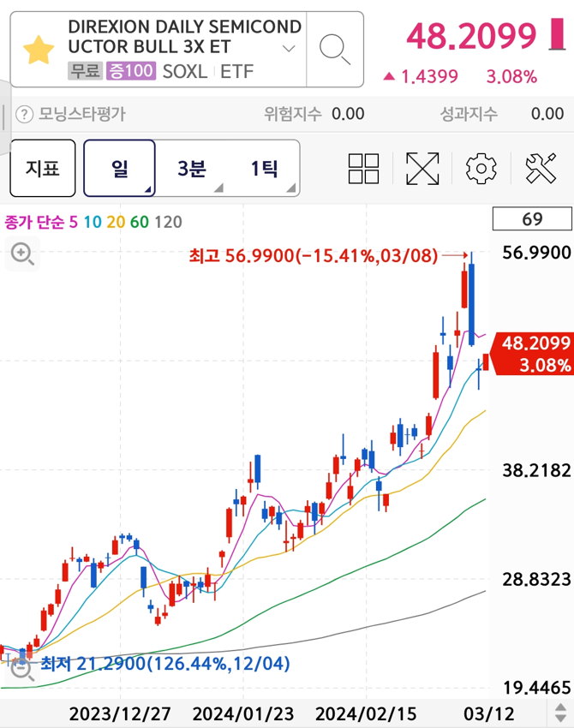Select the 1틱 tick chart period
Viewport: 574px width, 728px height.
pyautogui.click(x=264, y=168)
